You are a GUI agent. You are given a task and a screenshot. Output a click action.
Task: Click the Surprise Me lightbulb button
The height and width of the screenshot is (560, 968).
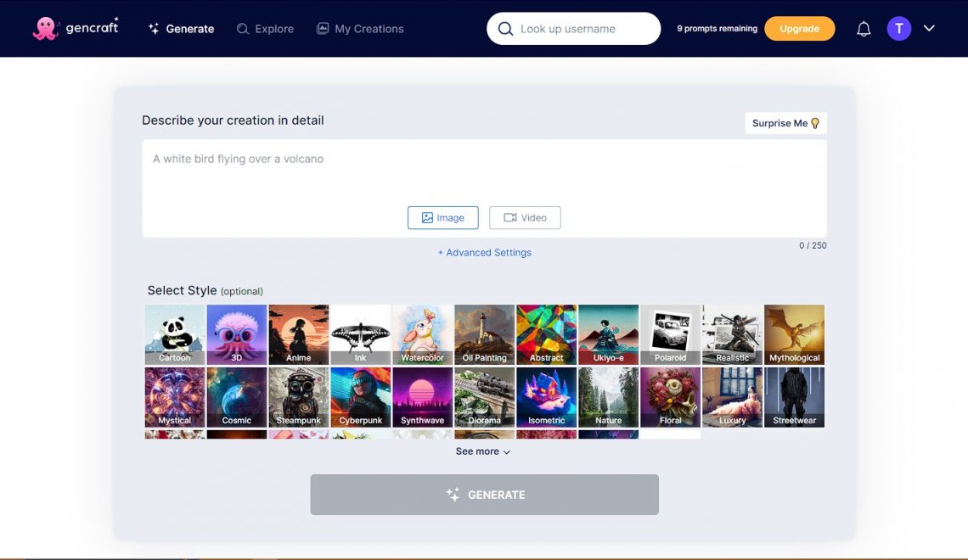tap(786, 123)
